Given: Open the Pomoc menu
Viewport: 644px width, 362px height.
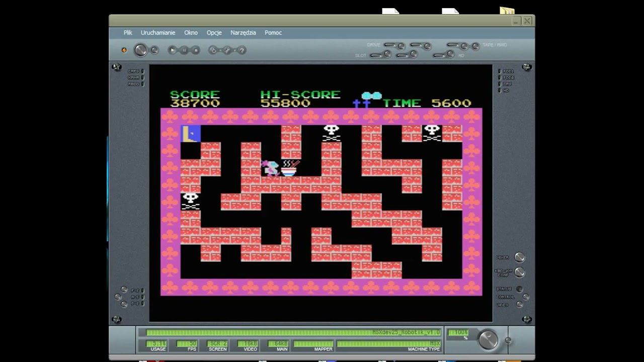Looking at the screenshot, I should point(273,33).
